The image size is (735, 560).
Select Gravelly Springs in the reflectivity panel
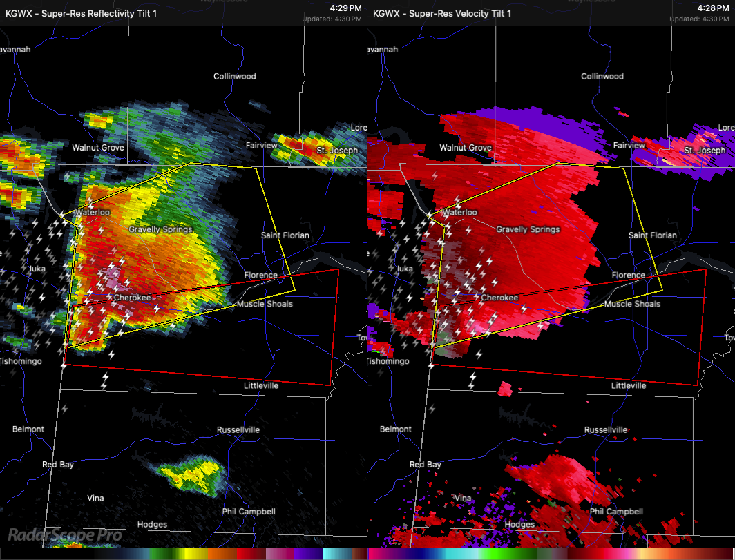160,230
